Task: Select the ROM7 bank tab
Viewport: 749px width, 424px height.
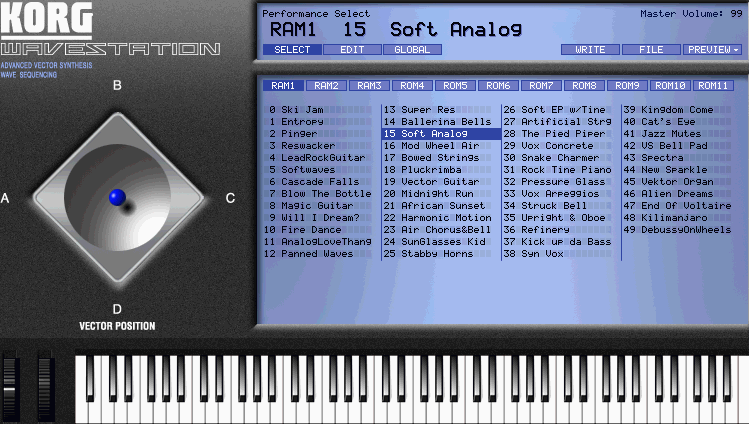Action: click(541, 85)
